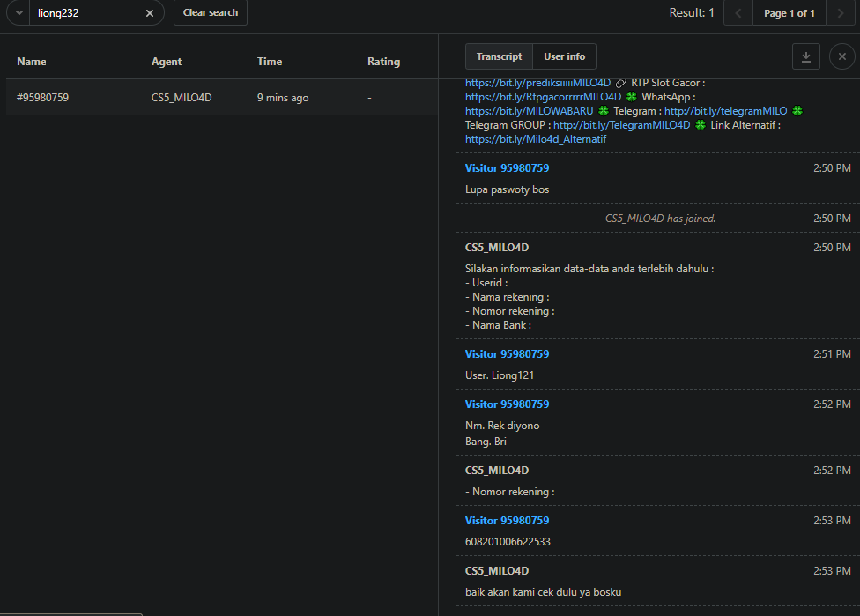Open the search filter dropdown chevron
Screen dimensions: 860x616
point(19,12)
